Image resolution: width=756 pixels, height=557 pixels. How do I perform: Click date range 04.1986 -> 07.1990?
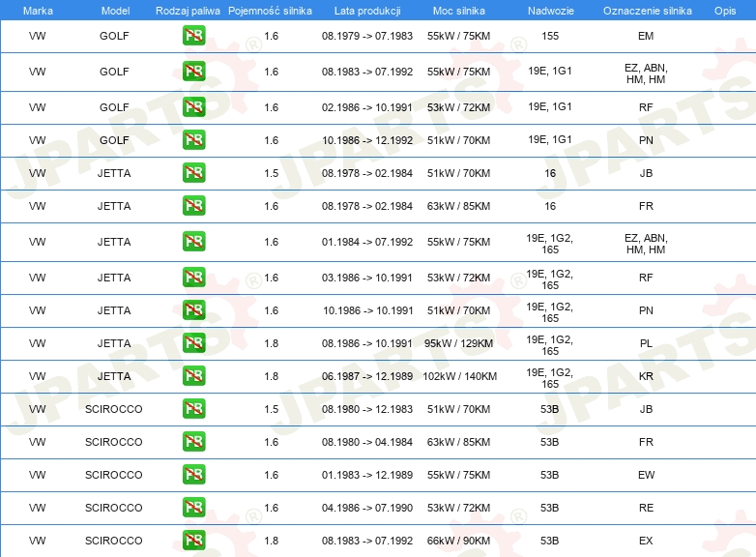point(367,508)
